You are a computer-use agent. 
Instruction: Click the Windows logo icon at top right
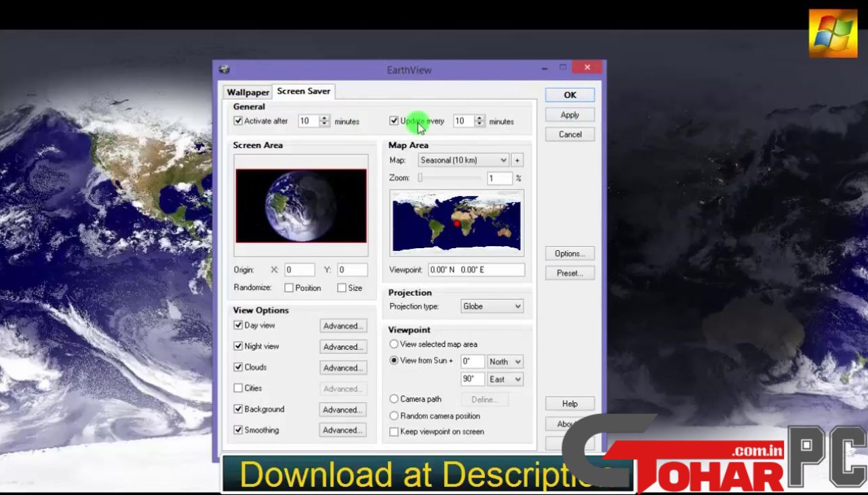833,33
